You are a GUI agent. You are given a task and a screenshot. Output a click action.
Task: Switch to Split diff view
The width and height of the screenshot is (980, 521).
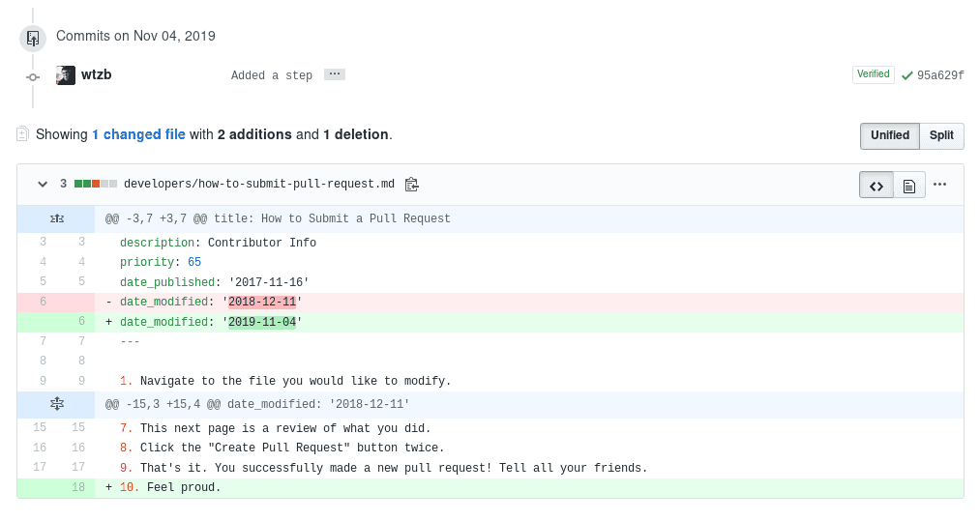(941, 135)
